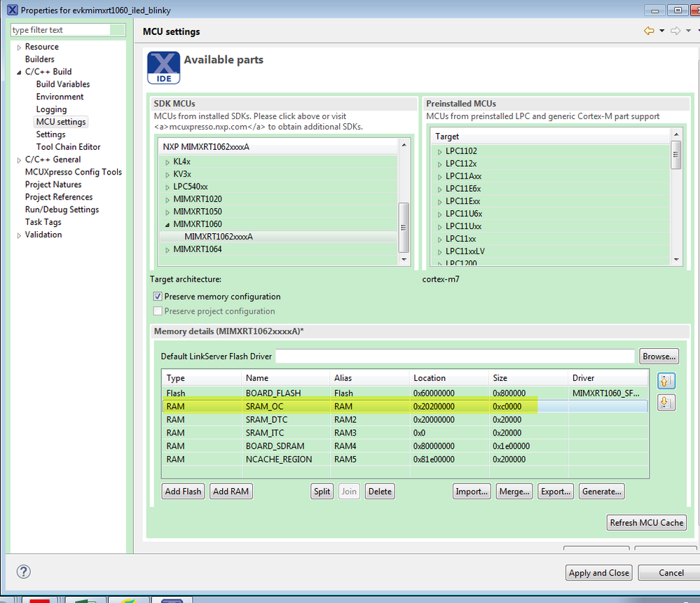
Task: Click the type filter text field
Action: pyautogui.click(x=68, y=30)
